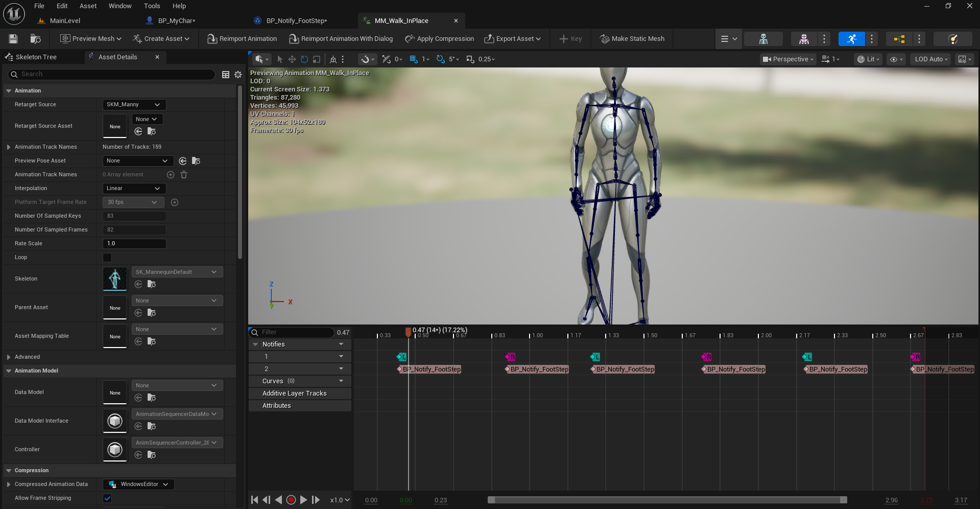Expand Compressed Animation Data row

click(9, 484)
